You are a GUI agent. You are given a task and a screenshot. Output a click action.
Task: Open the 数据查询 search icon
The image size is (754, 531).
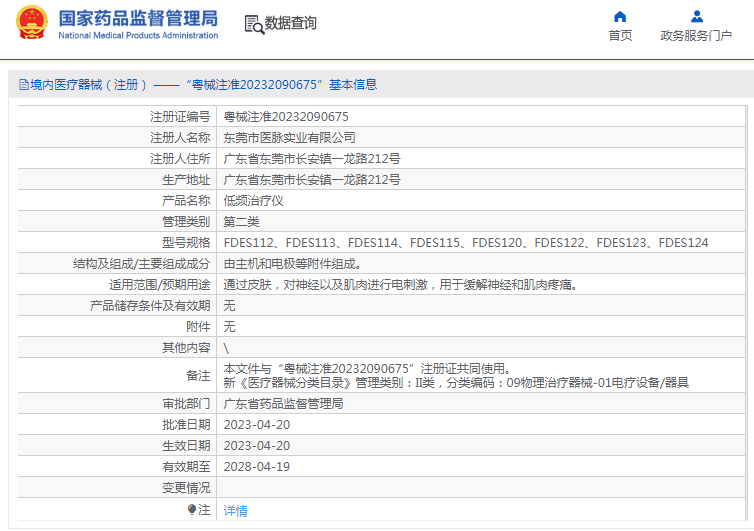pyautogui.click(x=254, y=24)
